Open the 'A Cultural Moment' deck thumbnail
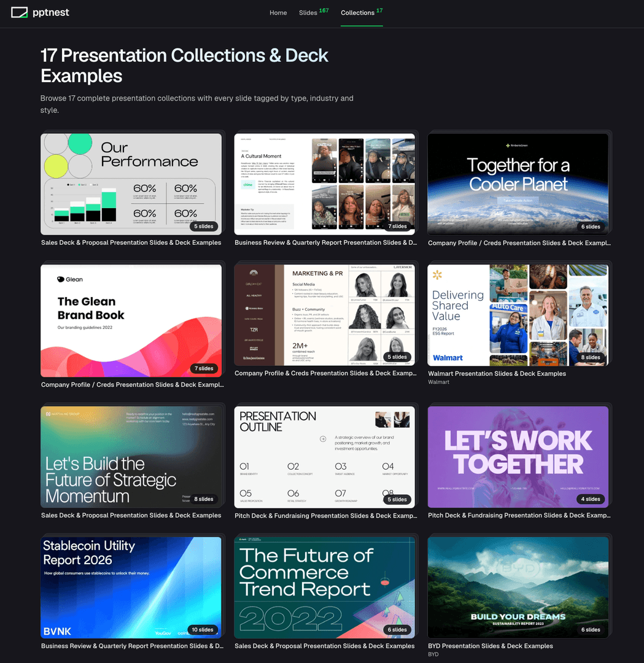 click(x=325, y=184)
